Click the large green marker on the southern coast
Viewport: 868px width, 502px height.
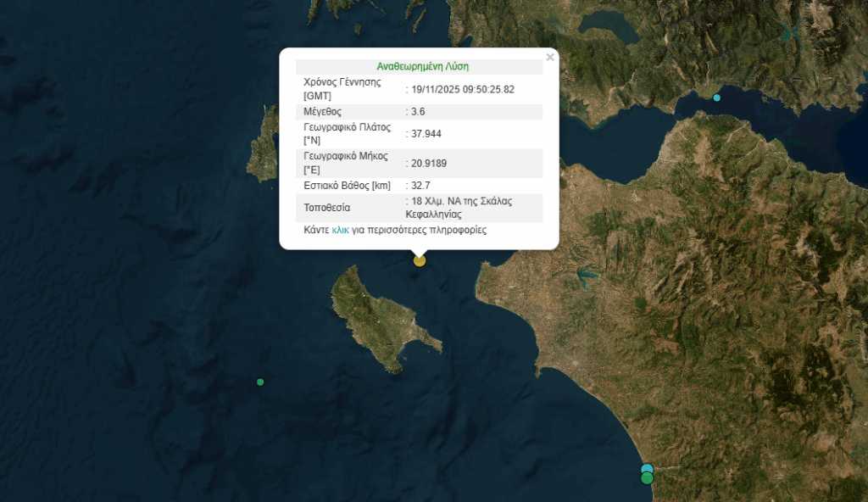pos(648,479)
